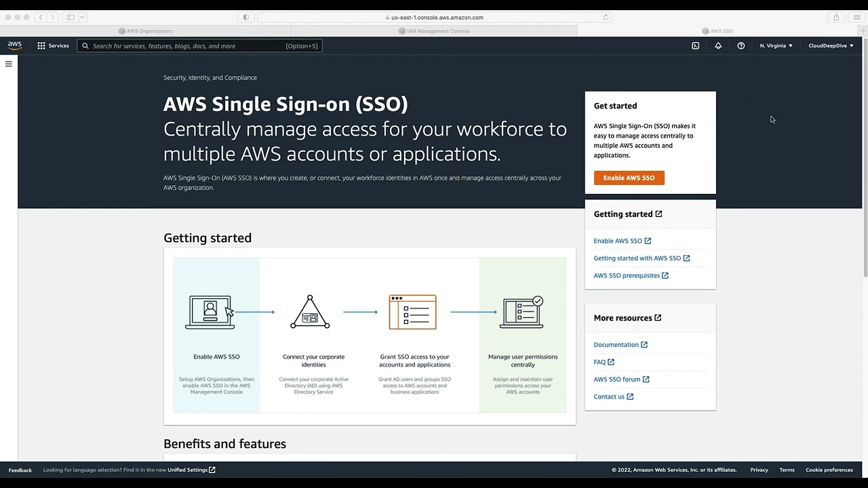868x488 pixels.
Task: Click the orange Enable AWS SSO button
Action: point(629,178)
